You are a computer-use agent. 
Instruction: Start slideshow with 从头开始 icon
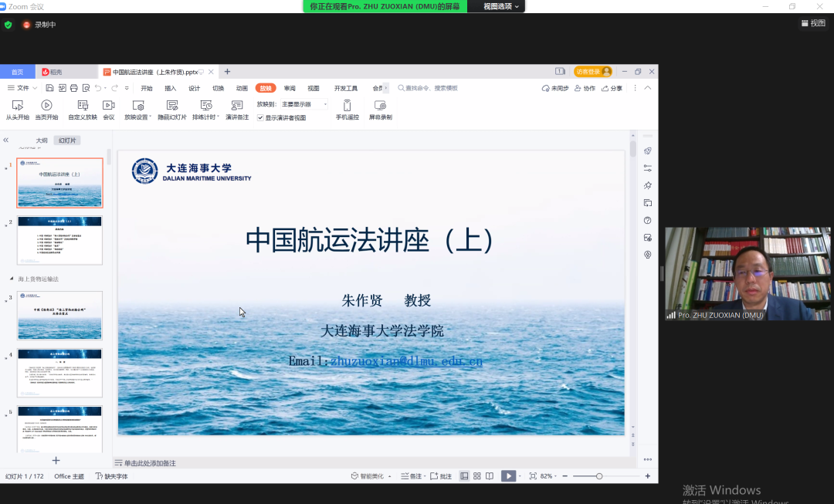pyautogui.click(x=17, y=105)
